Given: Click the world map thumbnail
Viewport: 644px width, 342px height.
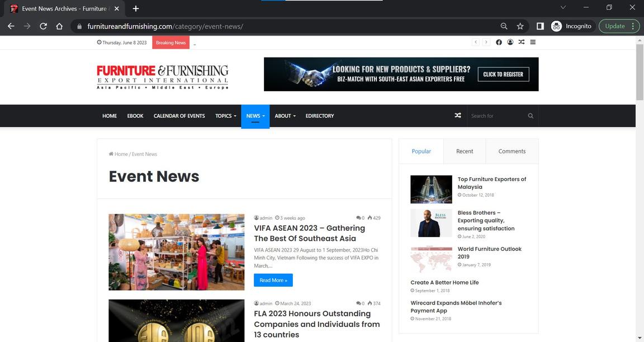Looking at the screenshot, I should pos(431,259).
